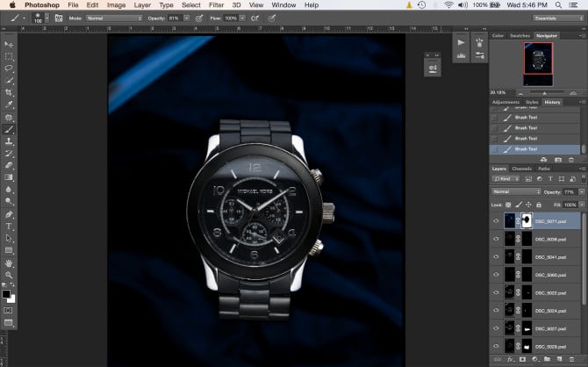Open the brush Mode dropdown
Image resolution: width=588 pixels, height=367 pixels.
click(114, 18)
